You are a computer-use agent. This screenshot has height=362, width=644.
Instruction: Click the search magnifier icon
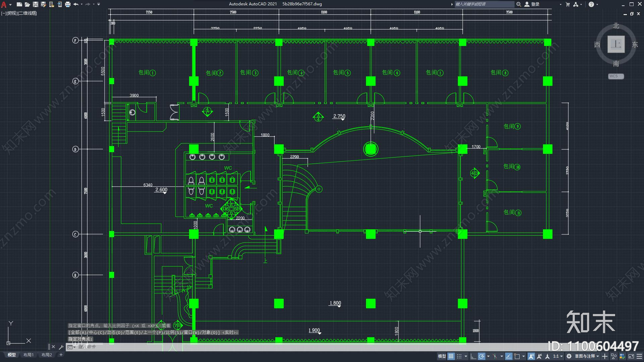coord(519,4)
